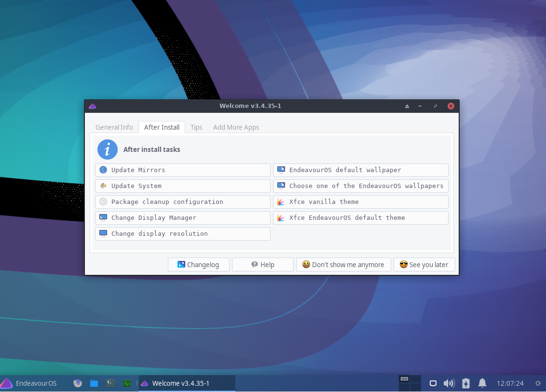
Task: Open the power manager battery icon
Action: coord(466,383)
